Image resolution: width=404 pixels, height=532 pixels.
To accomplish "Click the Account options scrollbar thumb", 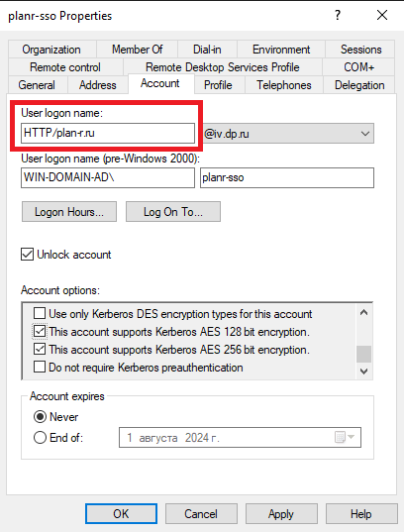I will click(364, 355).
